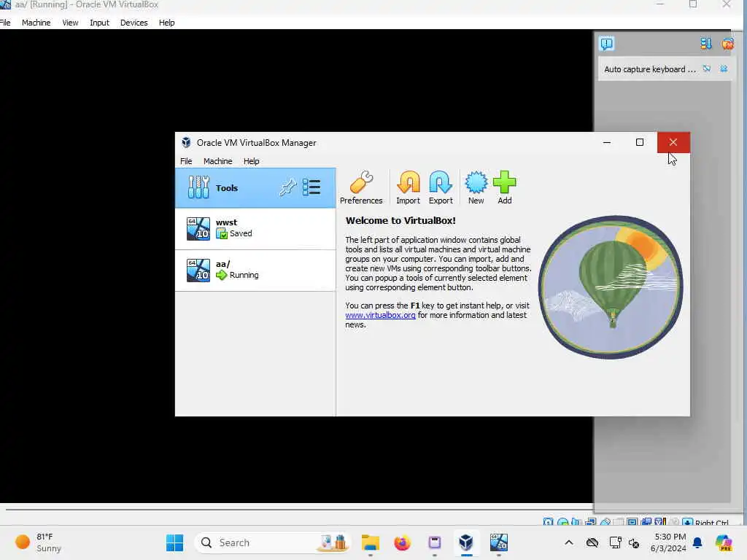Viewport: 747px width, 560px height.
Task: Expand the hidden system tray icons chevron
Action: coord(569,542)
